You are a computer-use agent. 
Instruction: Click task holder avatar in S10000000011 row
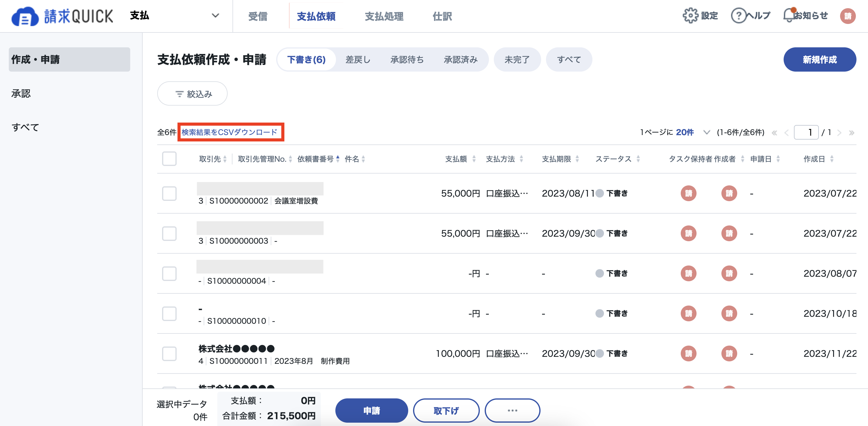point(688,353)
